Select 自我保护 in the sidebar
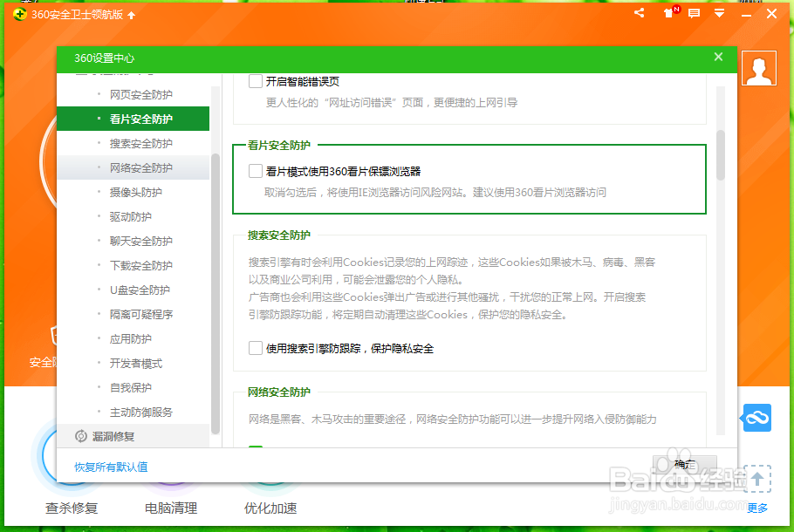 (x=133, y=387)
